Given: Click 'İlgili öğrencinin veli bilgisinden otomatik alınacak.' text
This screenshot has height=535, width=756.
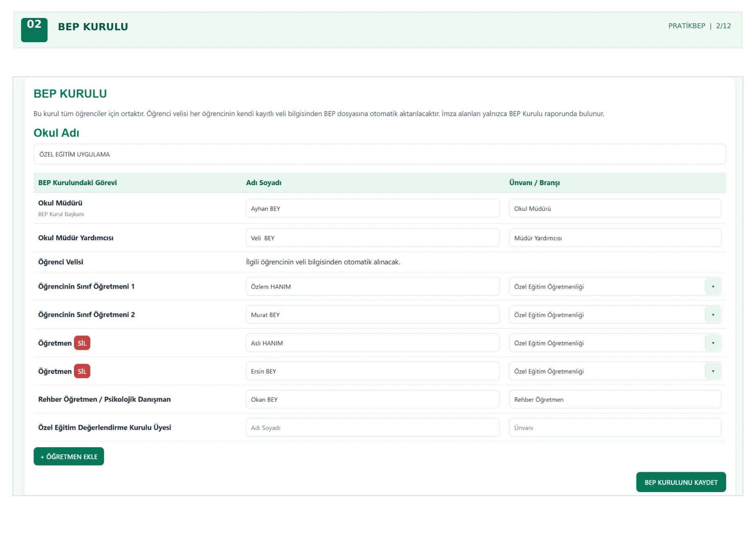Looking at the screenshot, I should (x=323, y=262).
